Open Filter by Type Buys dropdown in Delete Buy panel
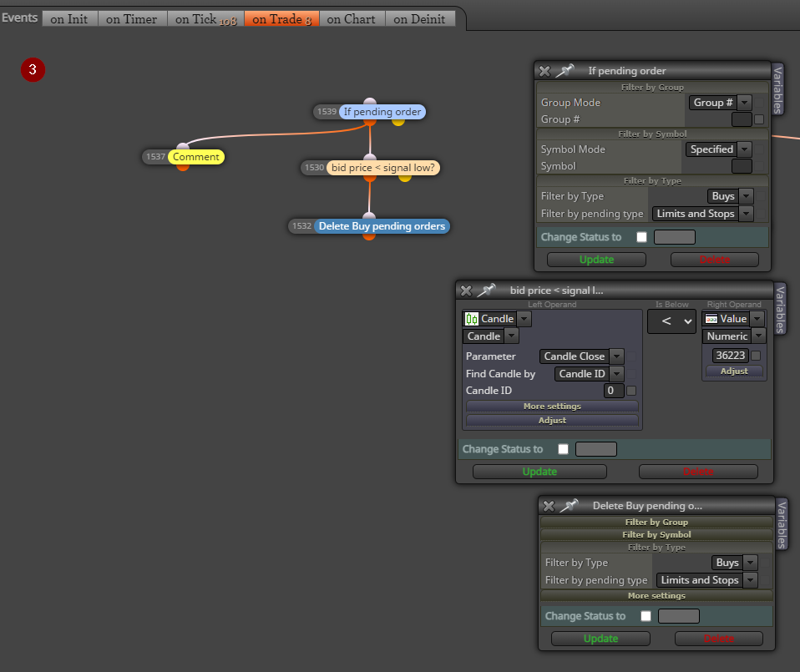Image resolution: width=800 pixels, height=672 pixels. [x=734, y=563]
